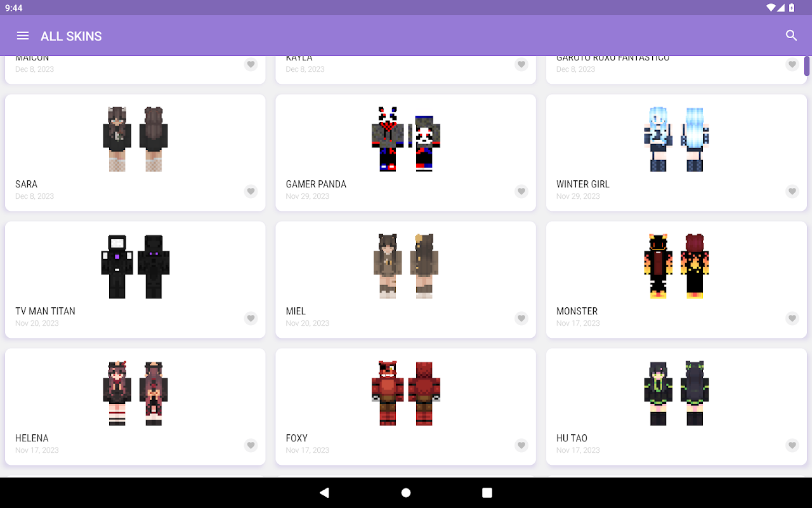The height and width of the screenshot is (508, 812).
Task: Tap the heart on the GARUTO ROXO card
Action: [x=792, y=64]
